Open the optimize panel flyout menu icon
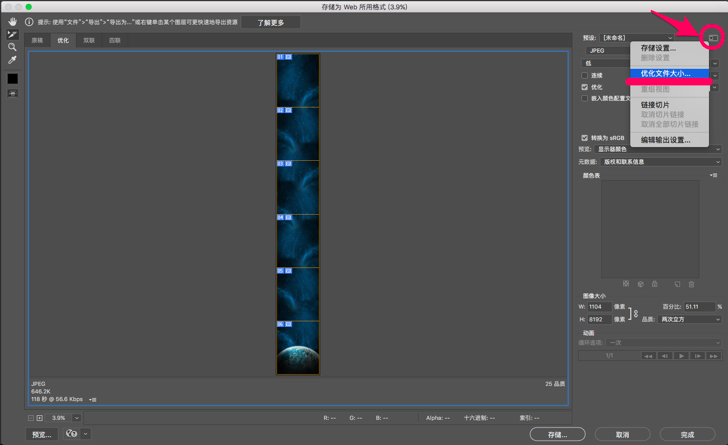This screenshot has width=728, height=445. (713, 38)
